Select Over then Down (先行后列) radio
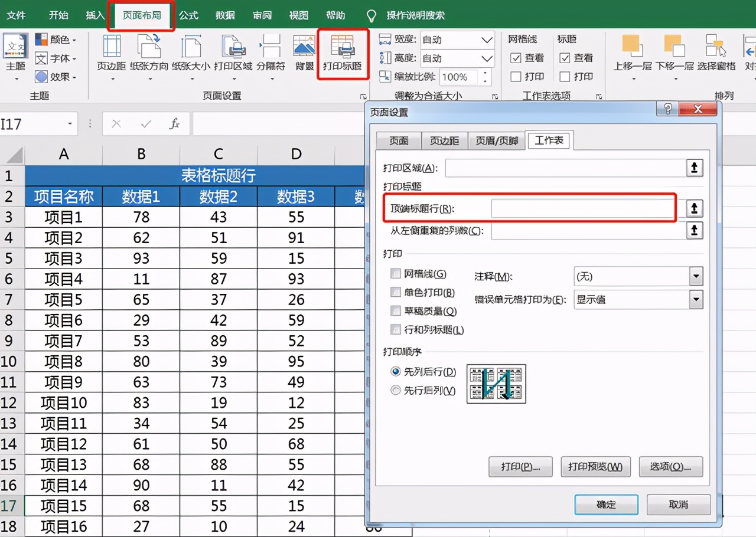 point(396,390)
